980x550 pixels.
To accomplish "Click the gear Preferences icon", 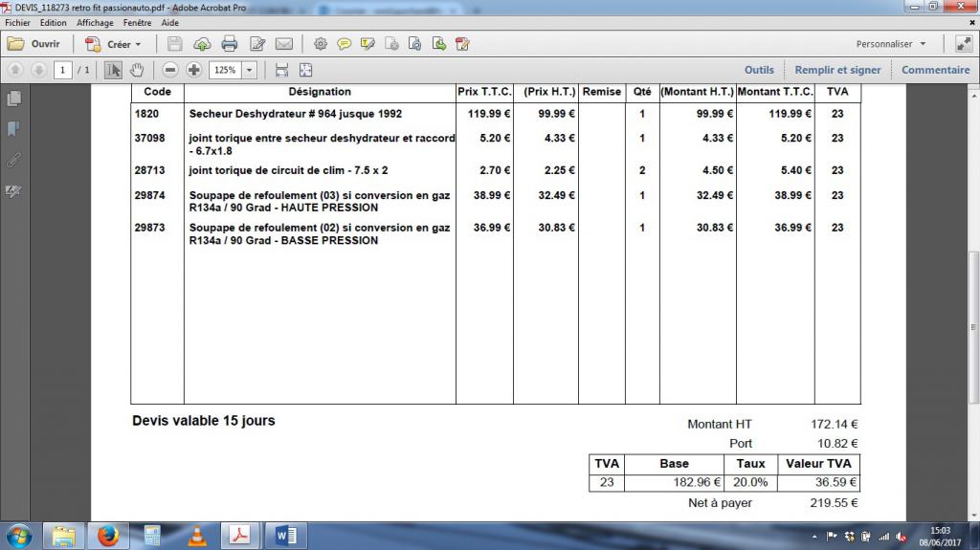I will (x=321, y=44).
